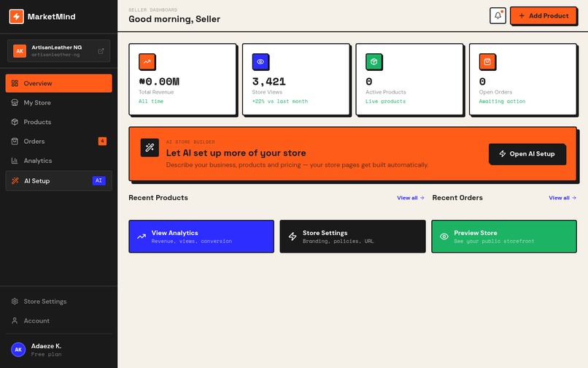Click the Recent Orders heading
This screenshot has height=368, width=588.
[x=457, y=198]
